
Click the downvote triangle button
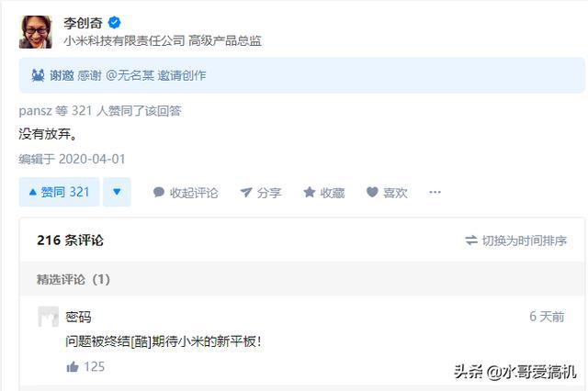(x=117, y=192)
